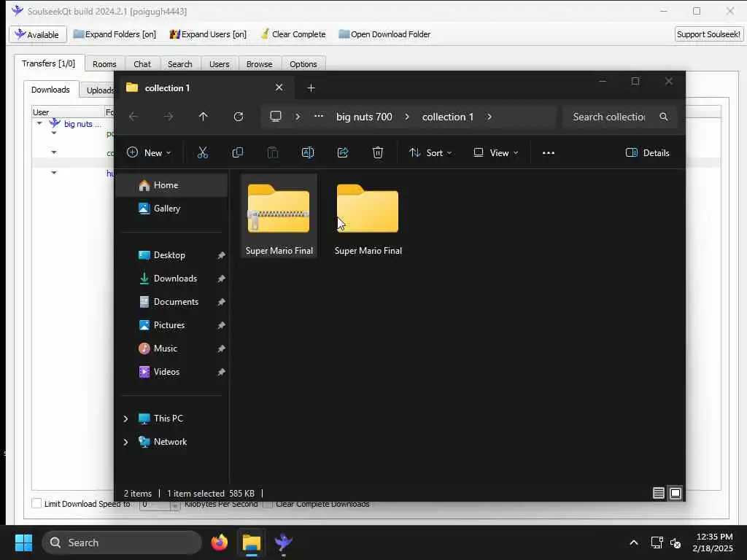Switch to Chat tab in Soulseek
Image resolution: width=747 pixels, height=560 pixels.
(142, 64)
